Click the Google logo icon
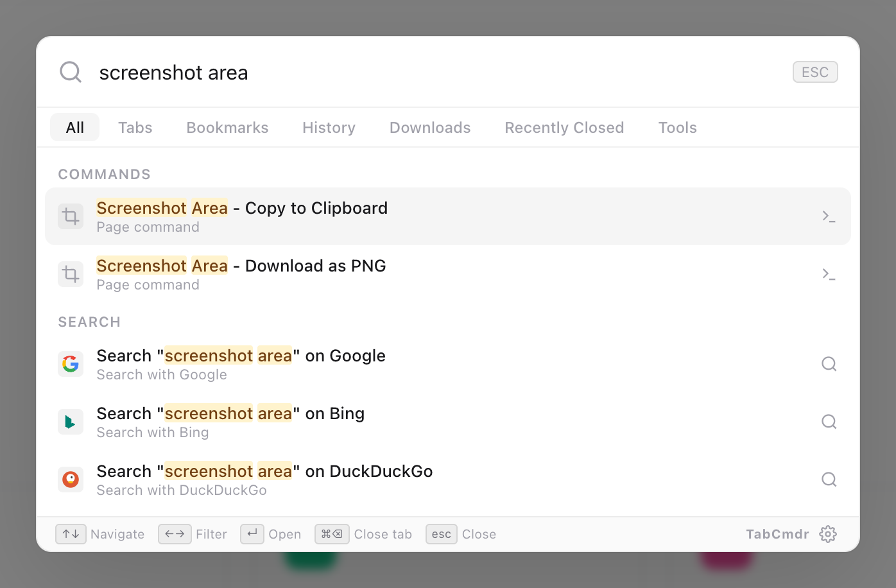The height and width of the screenshot is (588, 896). [71, 364]
